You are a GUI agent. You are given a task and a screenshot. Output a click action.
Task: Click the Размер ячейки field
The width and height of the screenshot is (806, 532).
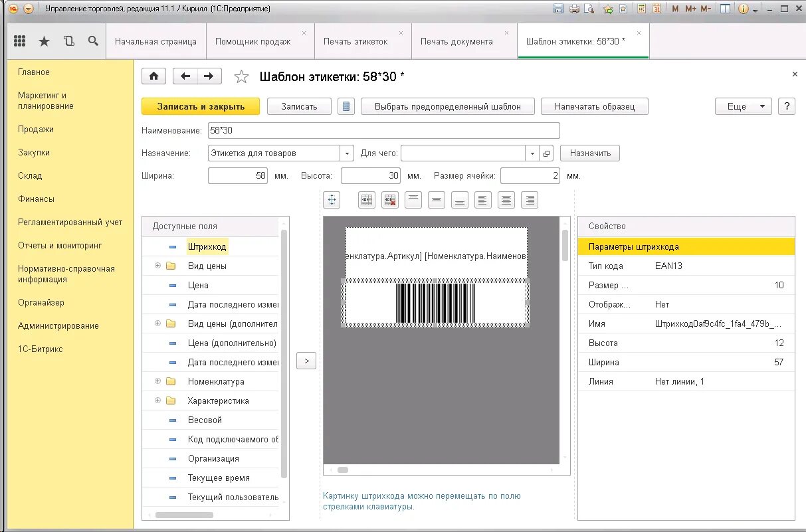coord(530,176)
